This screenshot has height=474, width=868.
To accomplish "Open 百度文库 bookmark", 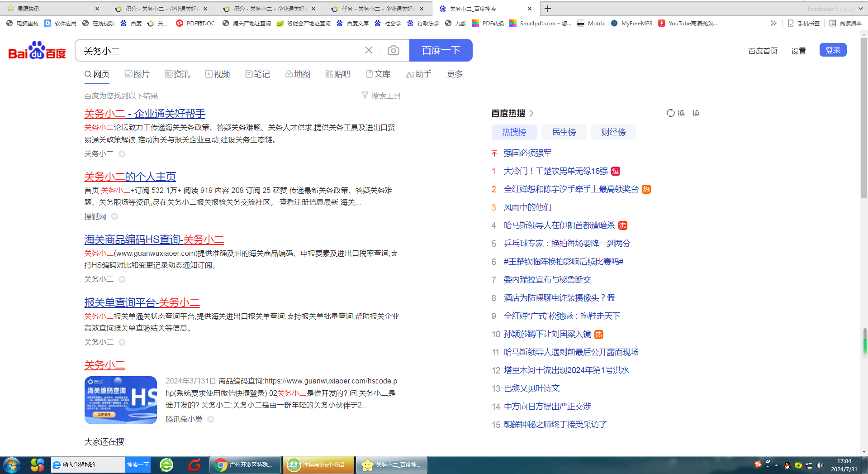I will pos(352,23).
